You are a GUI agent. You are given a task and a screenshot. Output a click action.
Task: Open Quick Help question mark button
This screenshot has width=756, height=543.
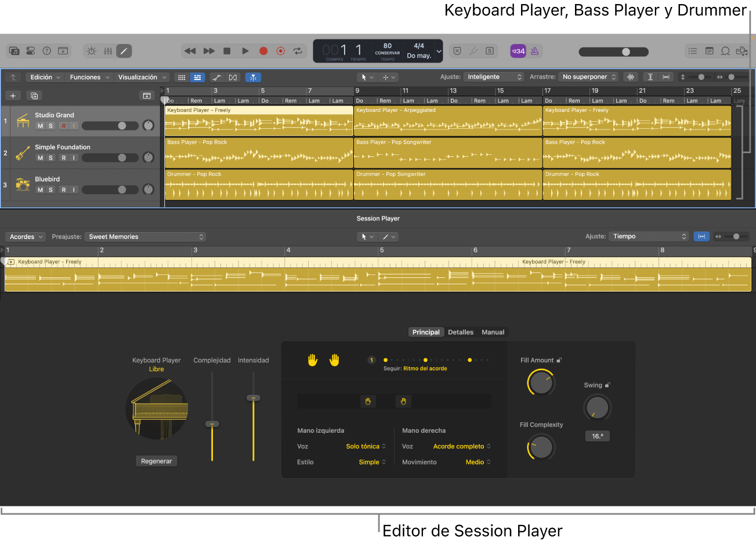47,51
